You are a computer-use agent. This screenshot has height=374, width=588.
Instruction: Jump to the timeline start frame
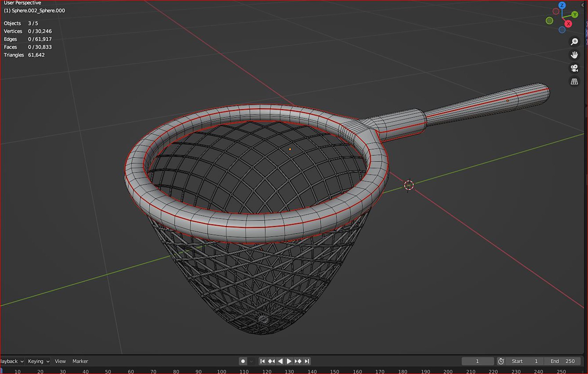click(262, 361)
